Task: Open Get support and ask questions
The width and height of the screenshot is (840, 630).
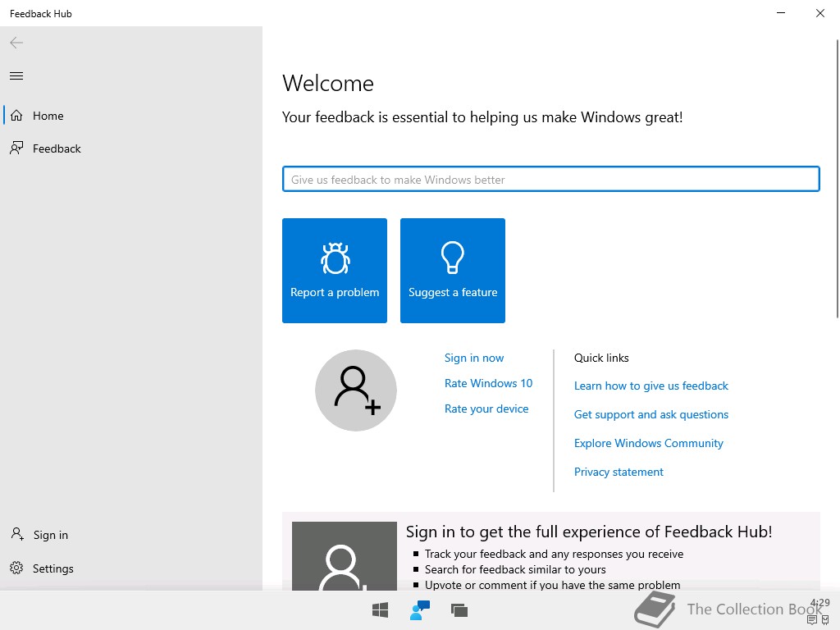Action: tap(651, 414)
